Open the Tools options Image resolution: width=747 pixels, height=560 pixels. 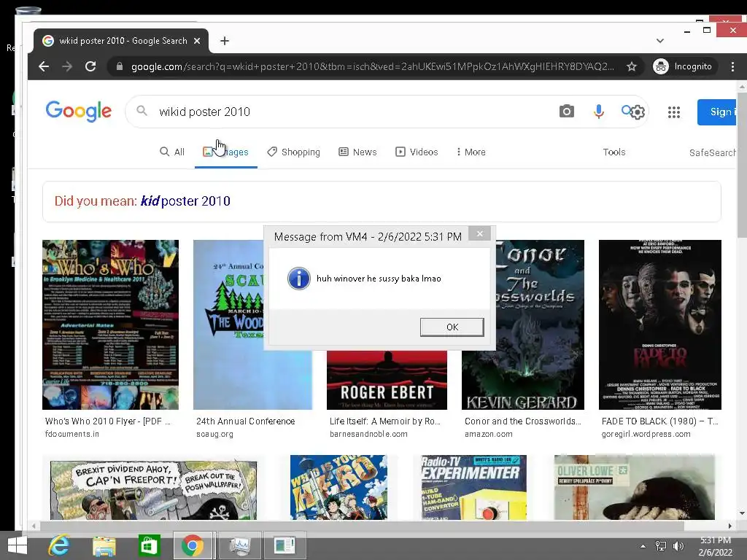click(x=614, y=152)
